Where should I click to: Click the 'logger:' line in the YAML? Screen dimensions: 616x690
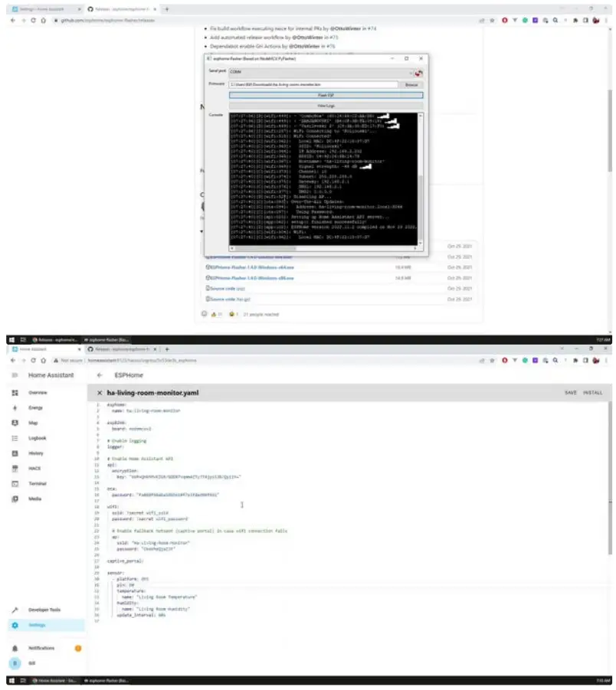(x=116, y=446)
